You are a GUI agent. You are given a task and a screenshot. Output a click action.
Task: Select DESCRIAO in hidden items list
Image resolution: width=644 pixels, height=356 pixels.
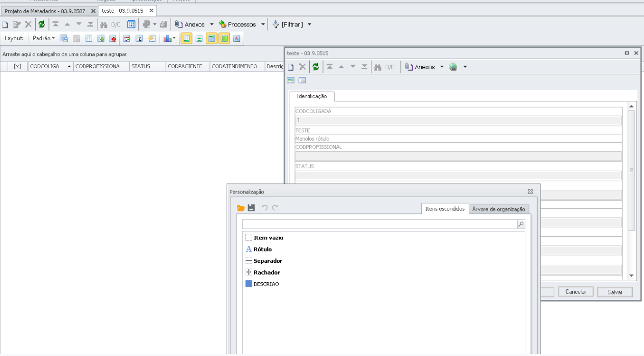tap(262, 284)
